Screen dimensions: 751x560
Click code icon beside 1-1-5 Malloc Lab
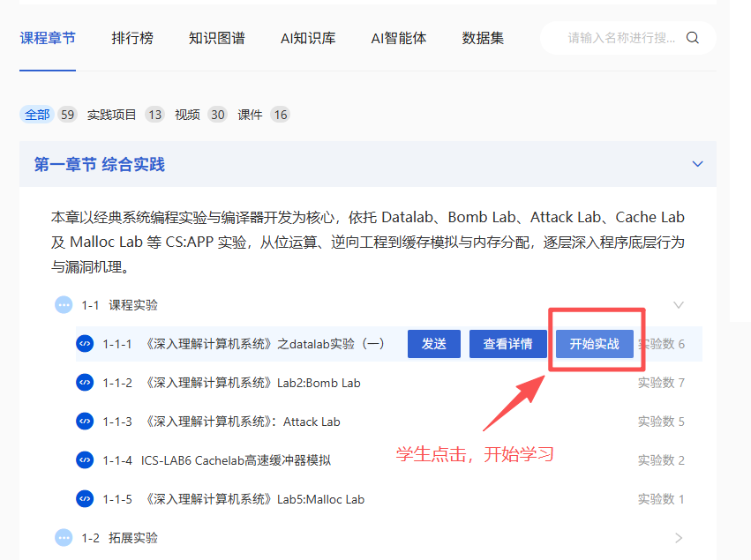(x=85, y=499)
